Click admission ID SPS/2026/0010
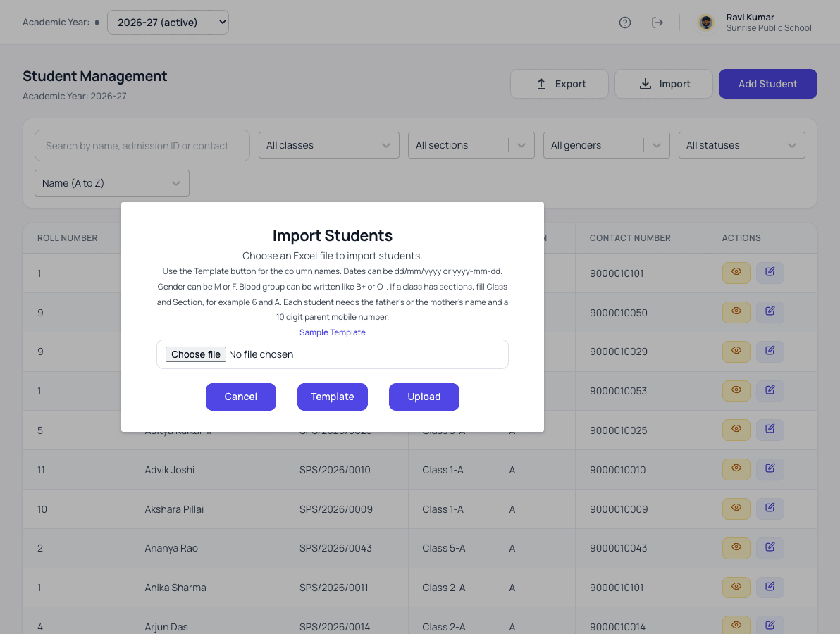Screen dimensions: 840x634 pos(335,470)
